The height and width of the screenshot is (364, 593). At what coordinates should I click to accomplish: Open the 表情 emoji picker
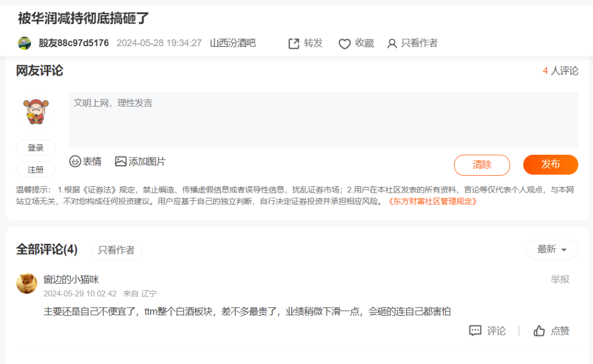click(x=75, y=161)
